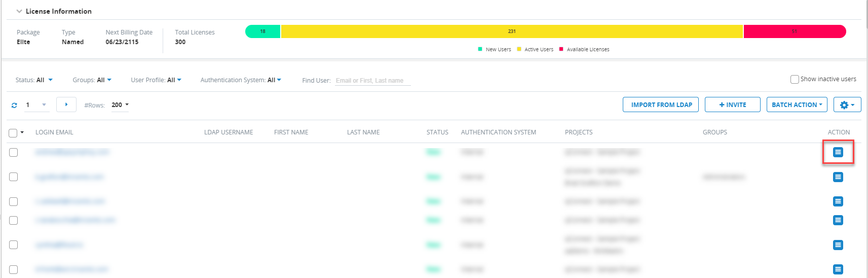Open the Status filter dropdown
Image resolution: width=868 pixels, height=278 pixels.
[x=34, y=80]
